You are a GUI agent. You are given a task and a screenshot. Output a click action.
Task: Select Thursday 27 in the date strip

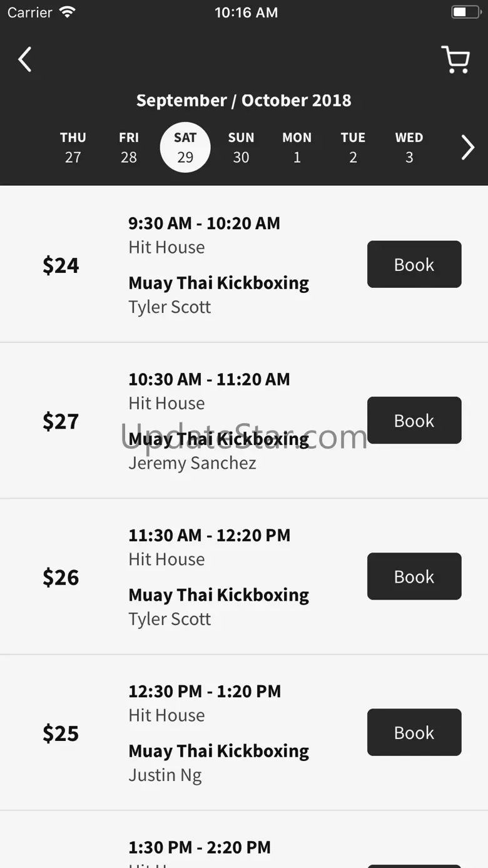pyautogui.click(x=73, y=148)
